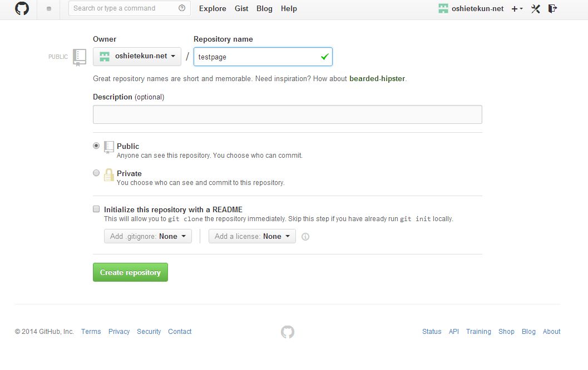Open the Security footer link
Image resolution: width=588 pixels, height=370 pixels.
click(149, 332)
